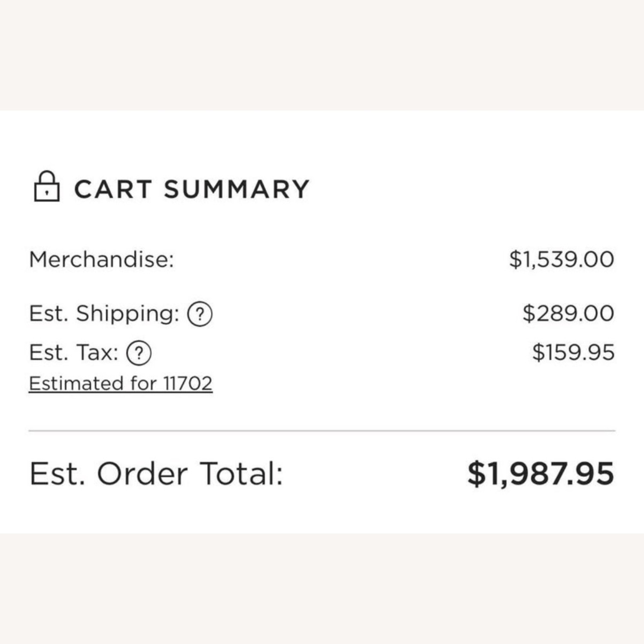Open the Est. Shipping help question mark
The width and height of the screenshot is (644, 644).
(x=200, y=314)
